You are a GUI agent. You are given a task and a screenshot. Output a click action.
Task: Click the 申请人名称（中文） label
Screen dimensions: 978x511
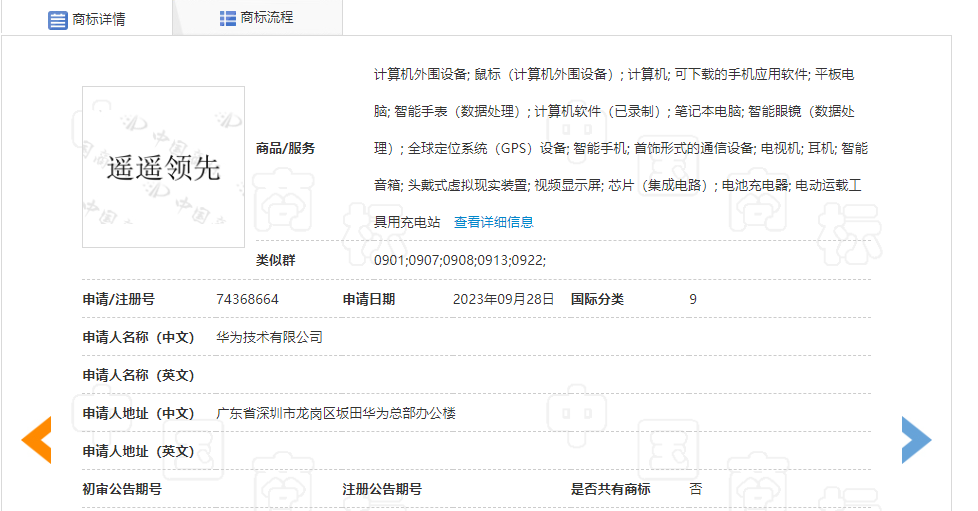click(138, 338)
